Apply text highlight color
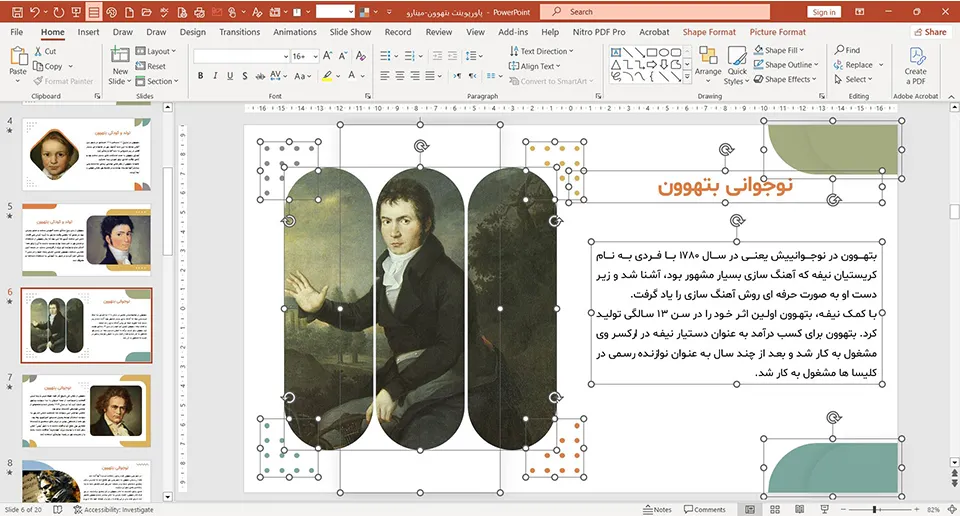 (328, 76)
